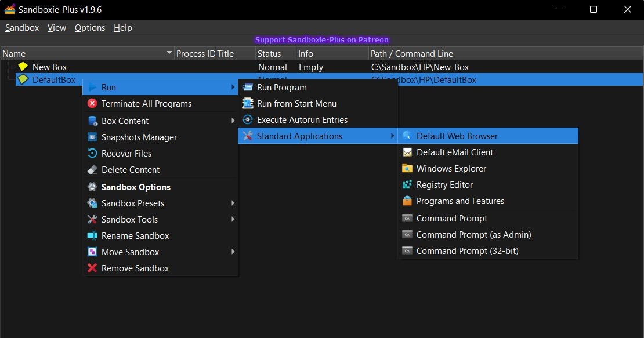This screenshot has height=338, width=644.
Task: Select Remove Sandbox
Action: click(x=160, y=268)
